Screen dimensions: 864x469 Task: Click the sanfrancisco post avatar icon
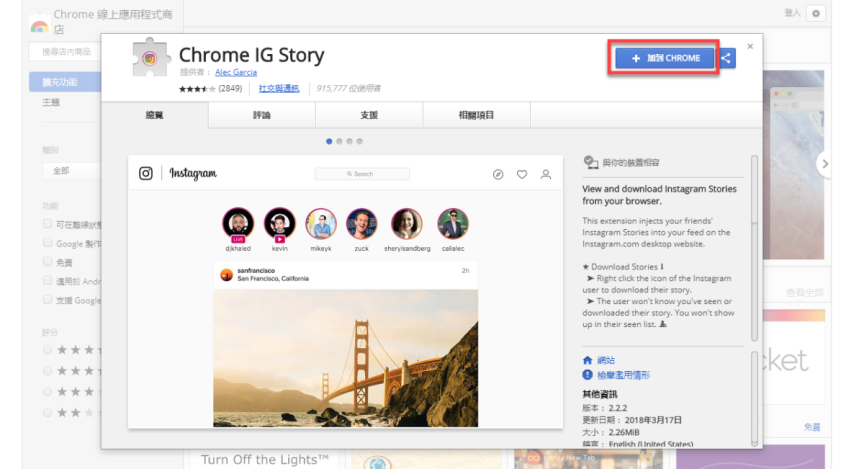[x=226, y=274]
